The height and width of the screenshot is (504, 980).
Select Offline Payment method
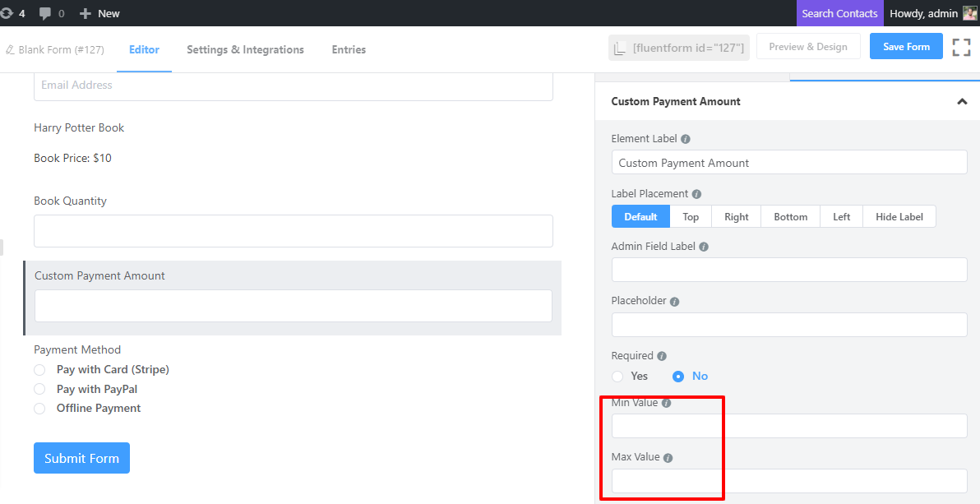[x=39, y=409]
